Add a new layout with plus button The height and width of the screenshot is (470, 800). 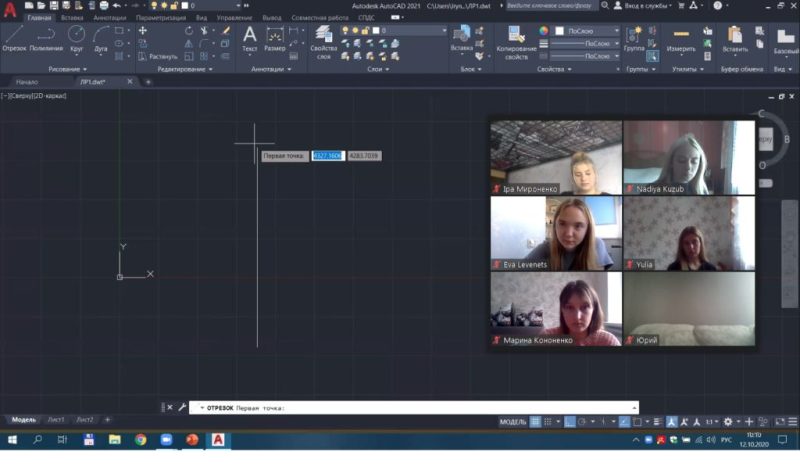pos(107,419)
